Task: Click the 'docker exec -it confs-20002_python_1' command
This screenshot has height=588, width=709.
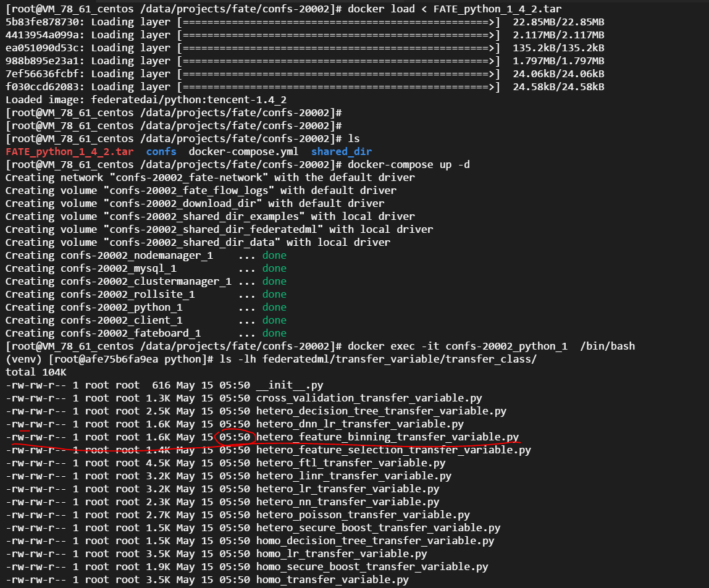Action: 458,346
